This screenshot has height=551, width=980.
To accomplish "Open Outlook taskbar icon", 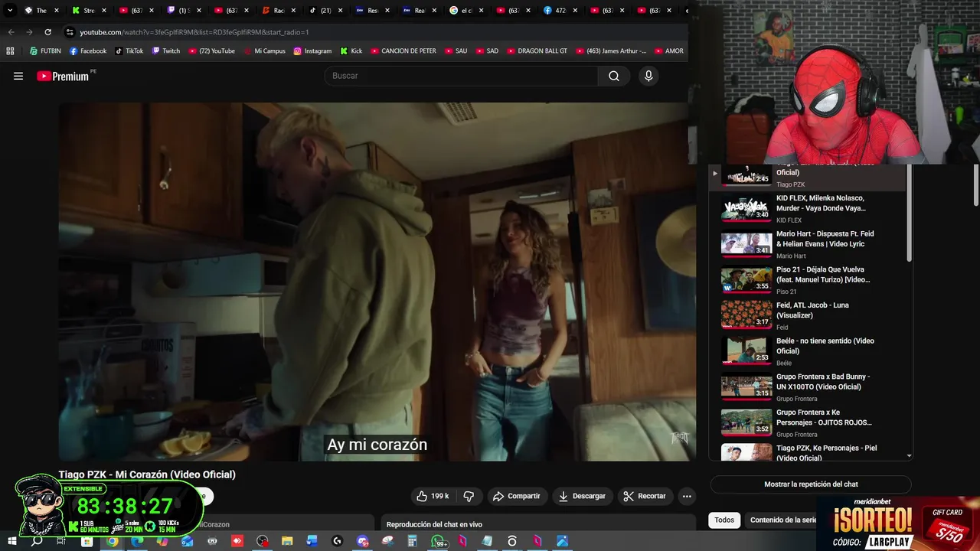I will (188, 541).
